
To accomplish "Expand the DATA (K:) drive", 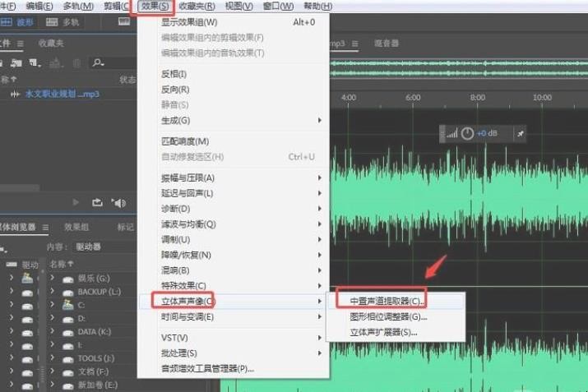I will (x=53, y=331).
